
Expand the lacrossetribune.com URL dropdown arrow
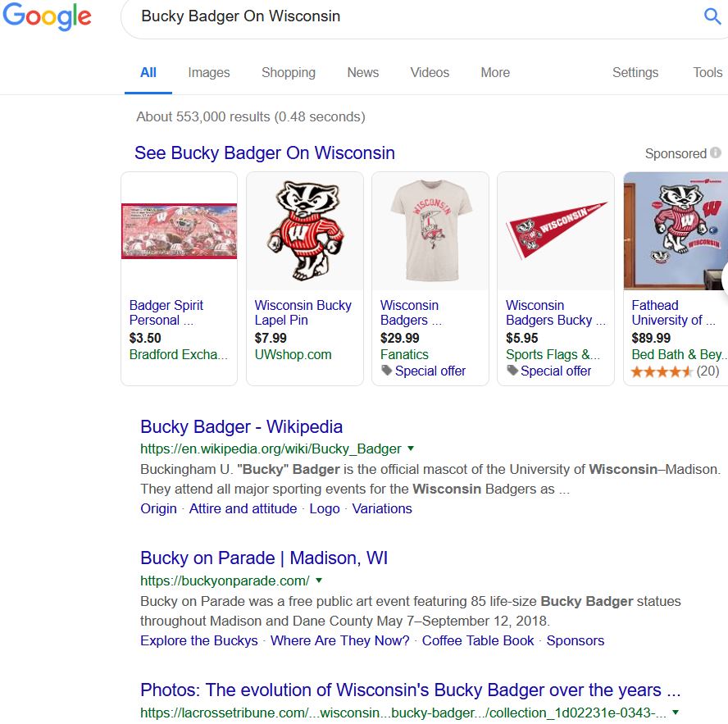coord(676,713)
